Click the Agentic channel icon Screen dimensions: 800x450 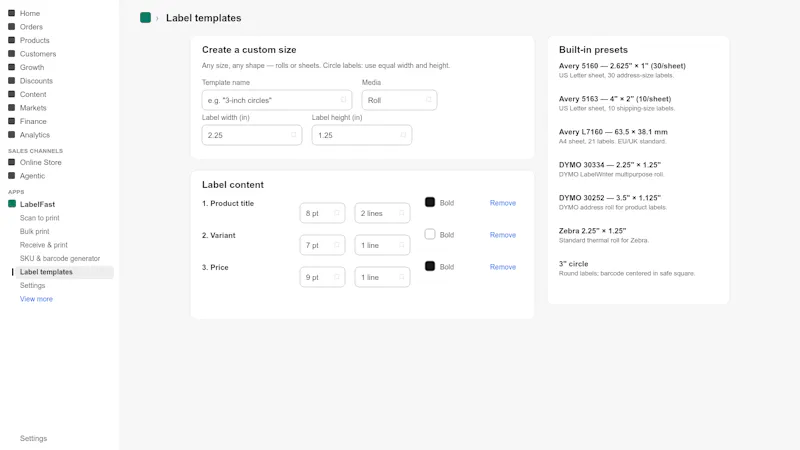point(11,176)
